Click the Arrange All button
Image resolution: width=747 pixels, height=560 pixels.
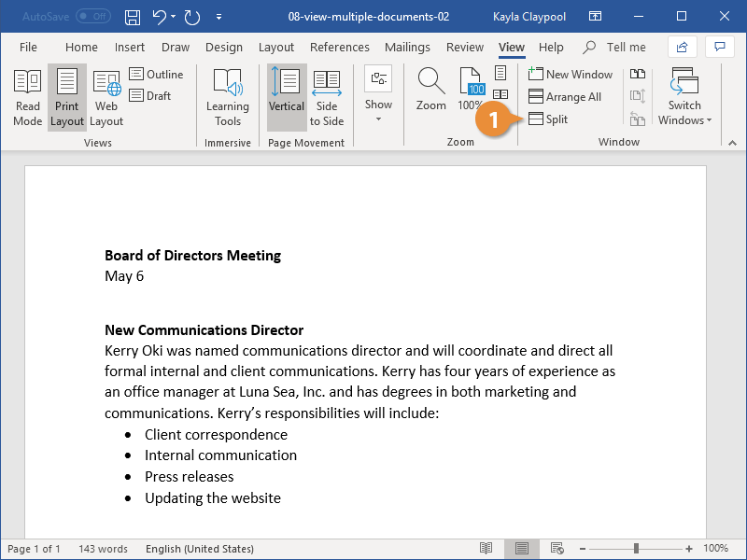coord(564,97)
